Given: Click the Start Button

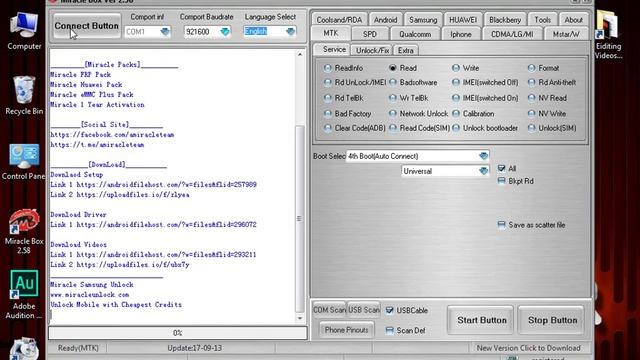Looking at the screenshot, I should click(x=482, y=320).
